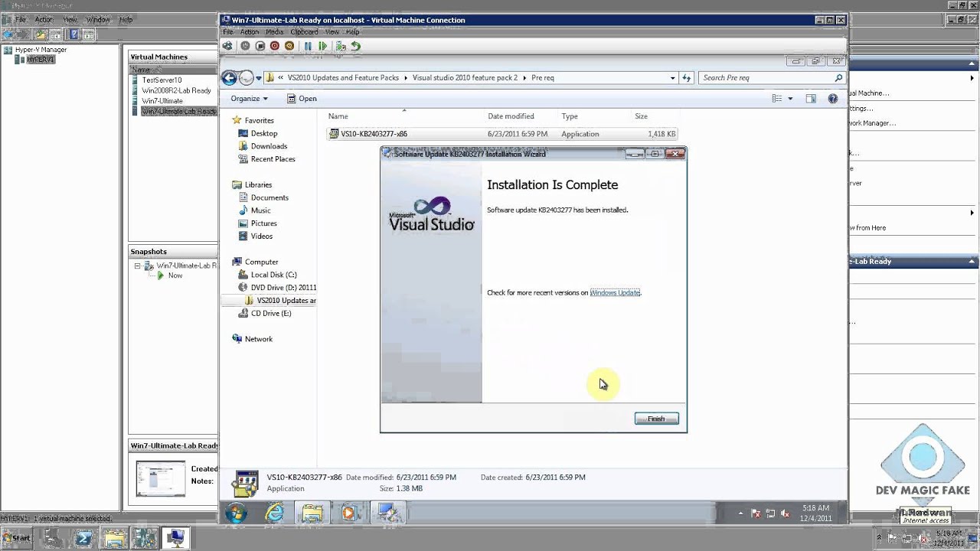The image size is (980, 551).
Task: Click the Finish button in wizard
Action: pyautogui.click(x=656, y=419)
